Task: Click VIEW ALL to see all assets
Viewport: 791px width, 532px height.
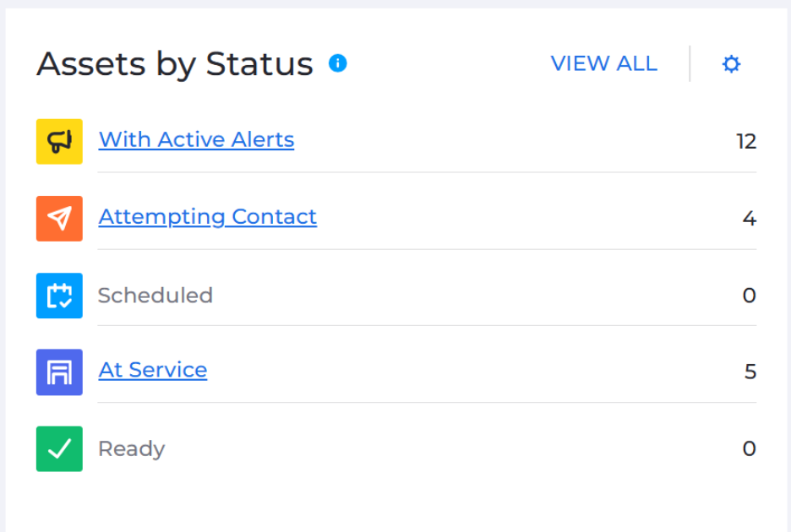Action: click(603, 63)
